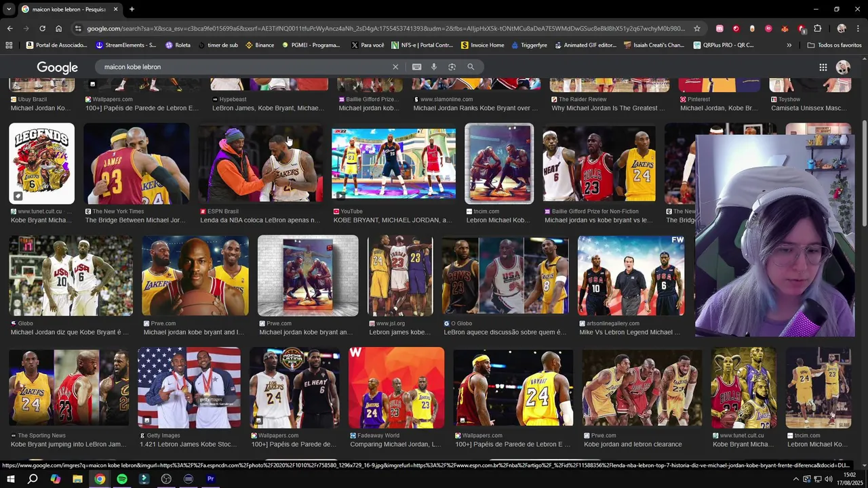This screenshot has height=488, width=868.
Task: Open the Invoice Home bookmark
Action: click(x=483, y=45)
